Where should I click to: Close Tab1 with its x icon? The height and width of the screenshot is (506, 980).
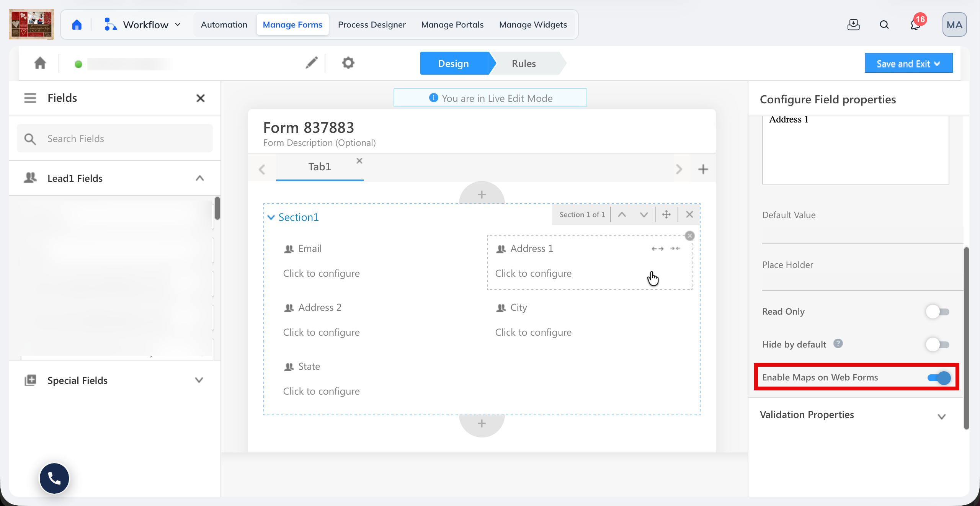tap(359, 161)
